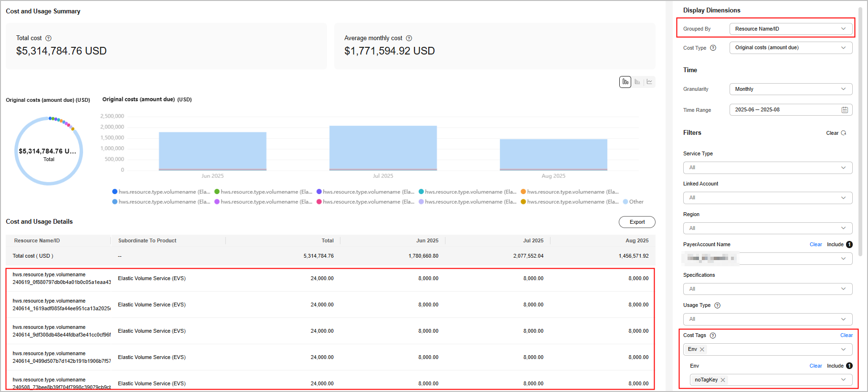868x392 pixels.
Task: Clear all filters next to Filters heading
Action: click(836, 133)
